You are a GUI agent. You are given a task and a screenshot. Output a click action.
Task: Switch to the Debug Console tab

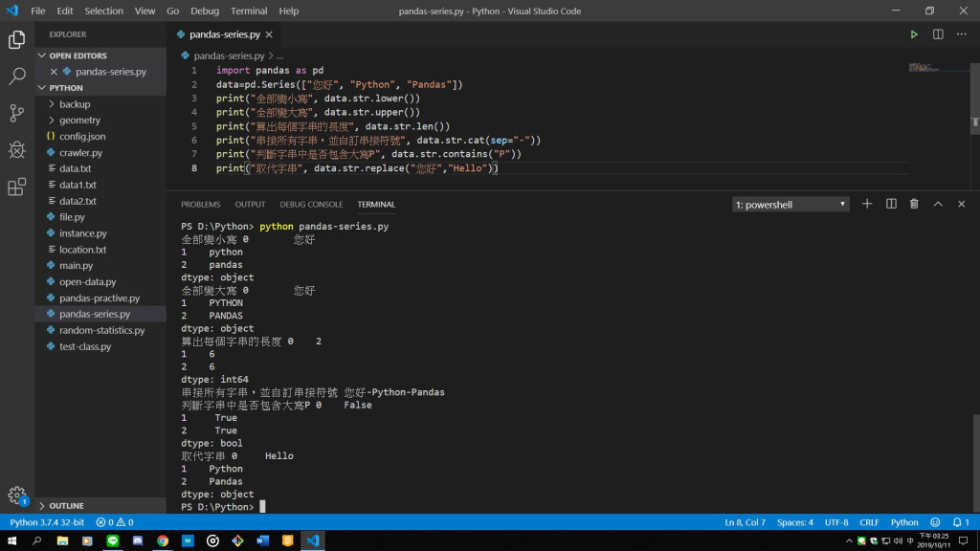(x=311, y=205)
